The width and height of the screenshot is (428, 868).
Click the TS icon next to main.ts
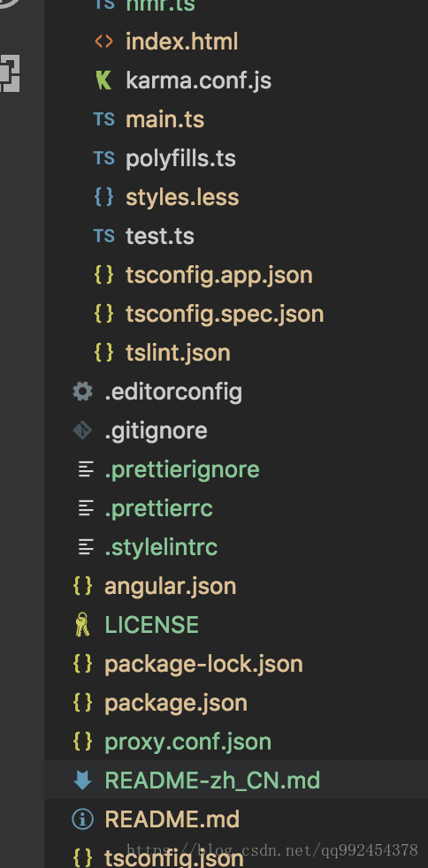click(104, 119)
